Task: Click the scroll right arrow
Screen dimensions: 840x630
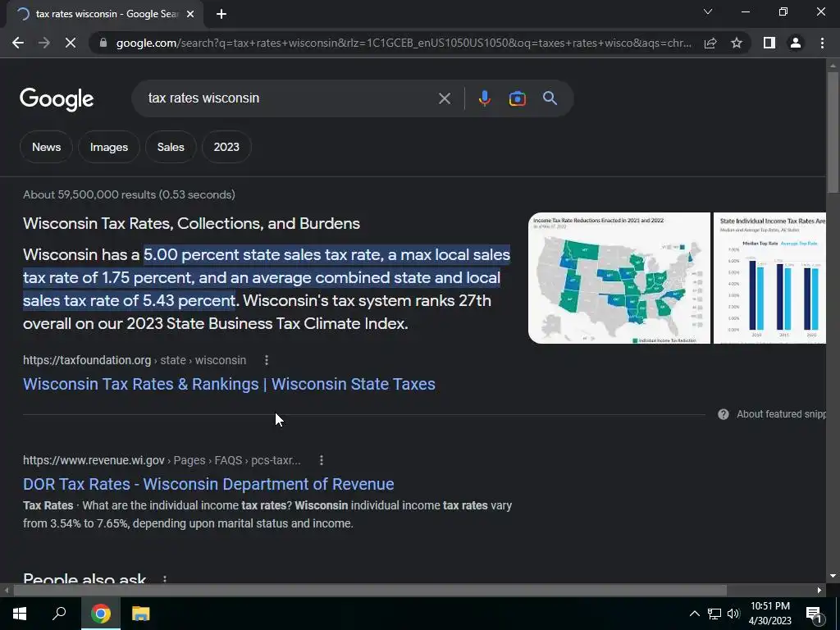Action: click(819, 591)
